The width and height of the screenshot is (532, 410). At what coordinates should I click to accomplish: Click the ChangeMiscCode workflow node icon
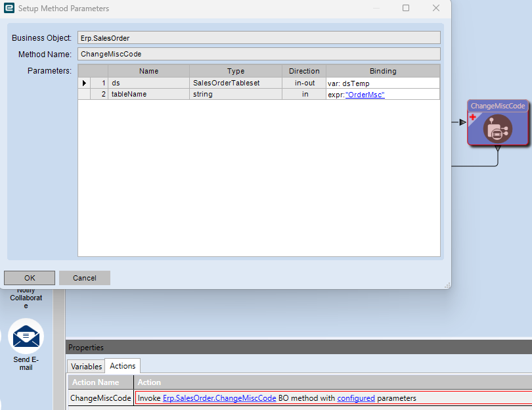tap(497, 129)
